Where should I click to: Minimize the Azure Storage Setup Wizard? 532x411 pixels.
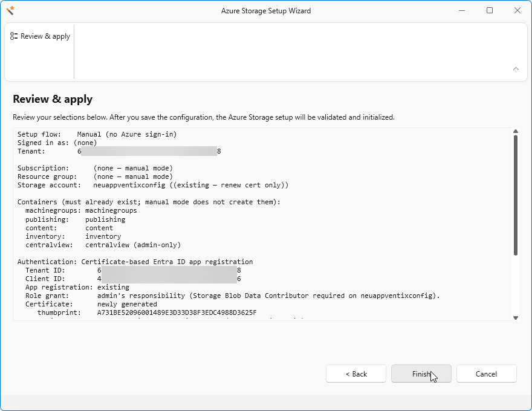462,10
